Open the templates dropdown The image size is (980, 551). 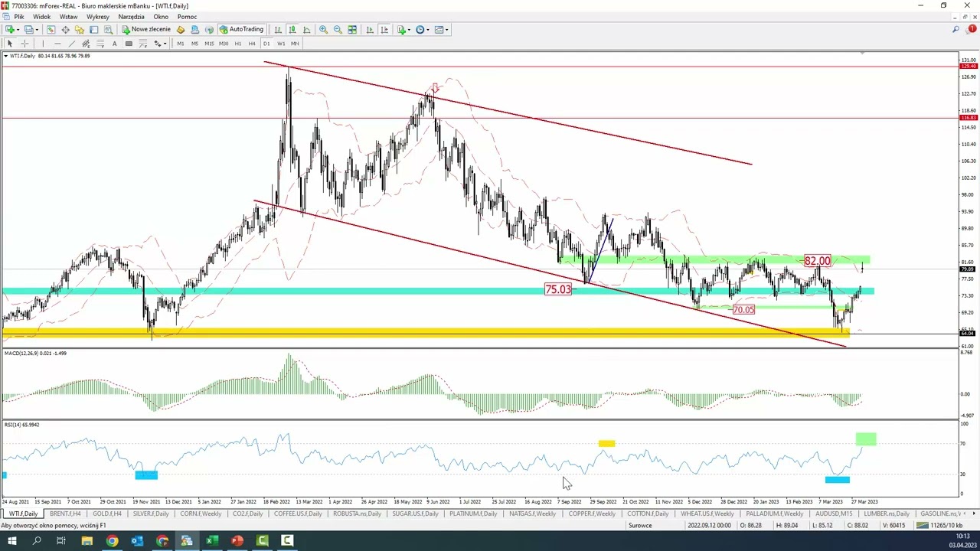click(x=442, y=29)
